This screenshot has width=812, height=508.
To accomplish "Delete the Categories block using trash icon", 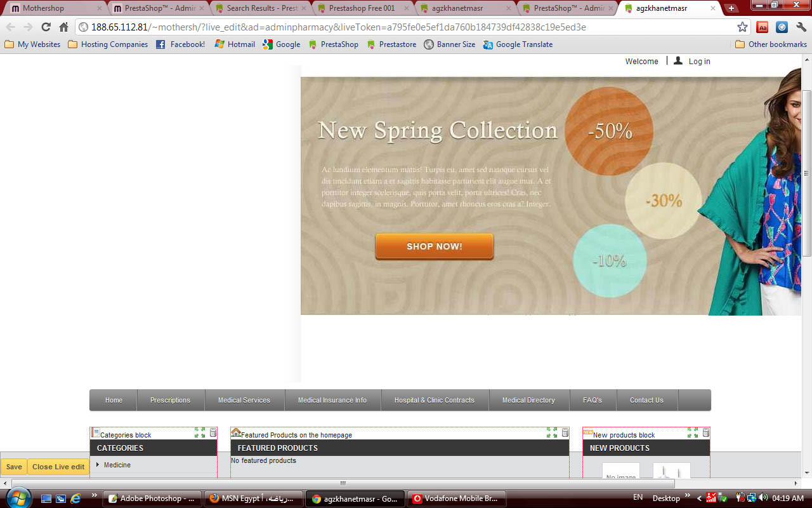I will (x=213, y=432).
